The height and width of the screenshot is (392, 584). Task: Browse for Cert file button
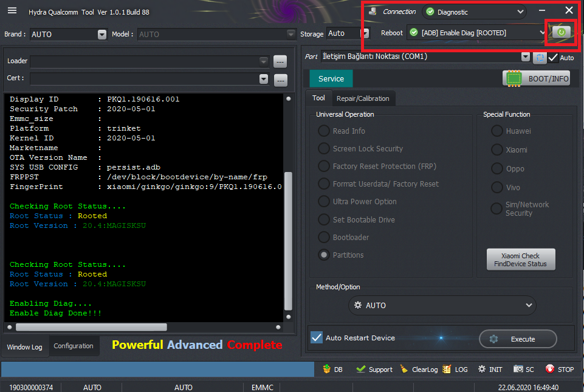pyautogui.click(x=281, y=80)
